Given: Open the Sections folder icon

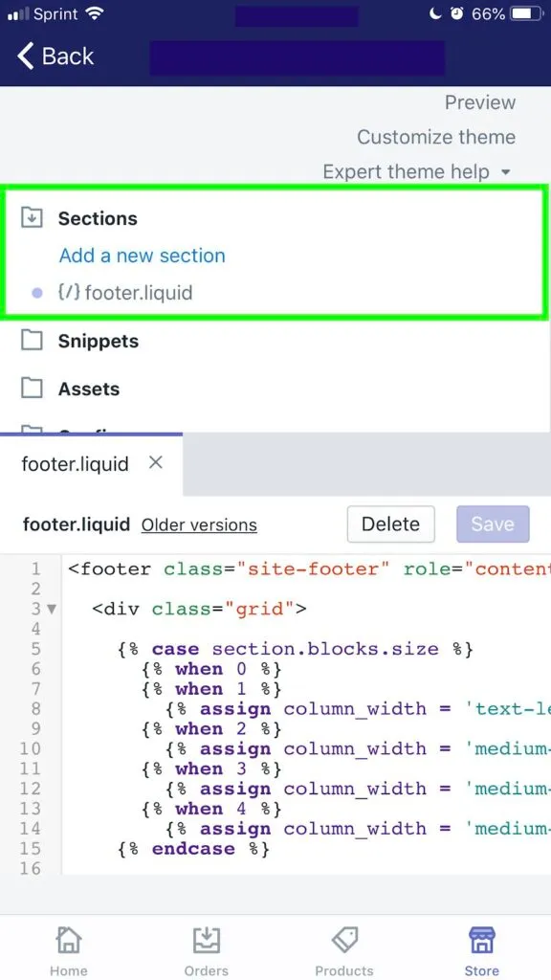Looking at the screenshot, I should pos(32,218).
